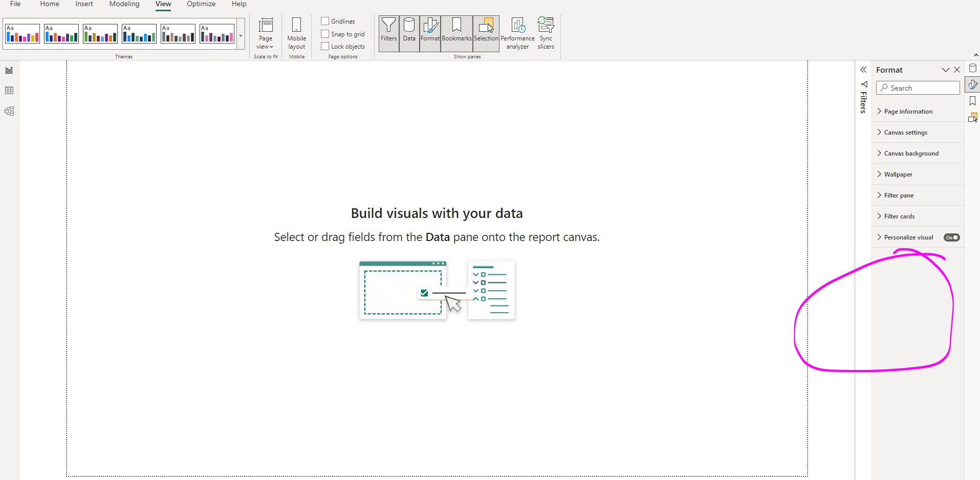Click the Bookmark icon in right pane strip
Viewport: 980px width, 480px height.
point(973,101)
